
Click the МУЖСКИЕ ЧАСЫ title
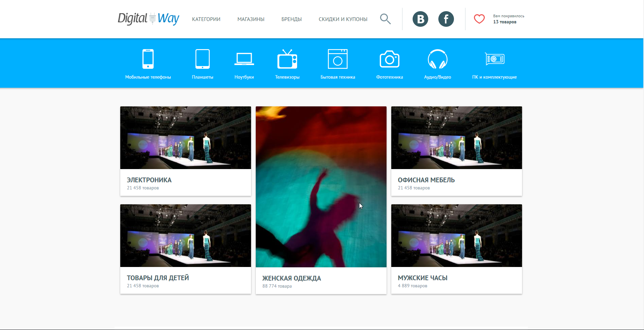click(x=423, y=278)
